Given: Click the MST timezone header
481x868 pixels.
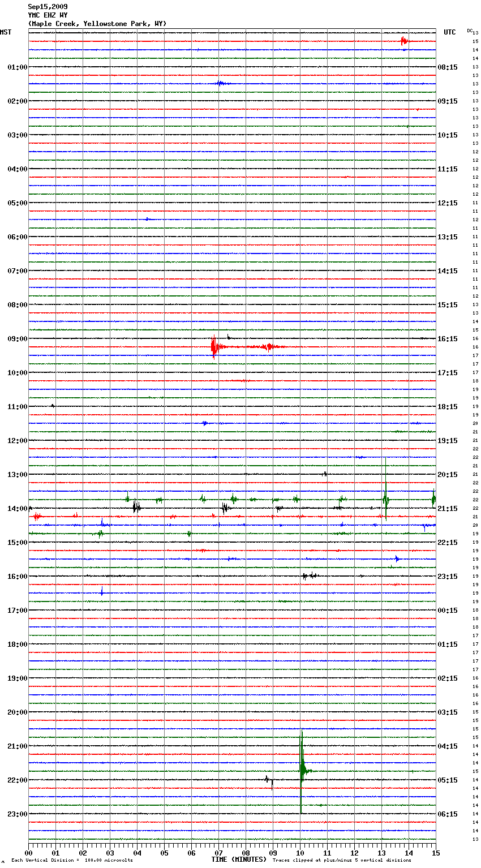Looking at the screenshot, I should coord(6,32).
